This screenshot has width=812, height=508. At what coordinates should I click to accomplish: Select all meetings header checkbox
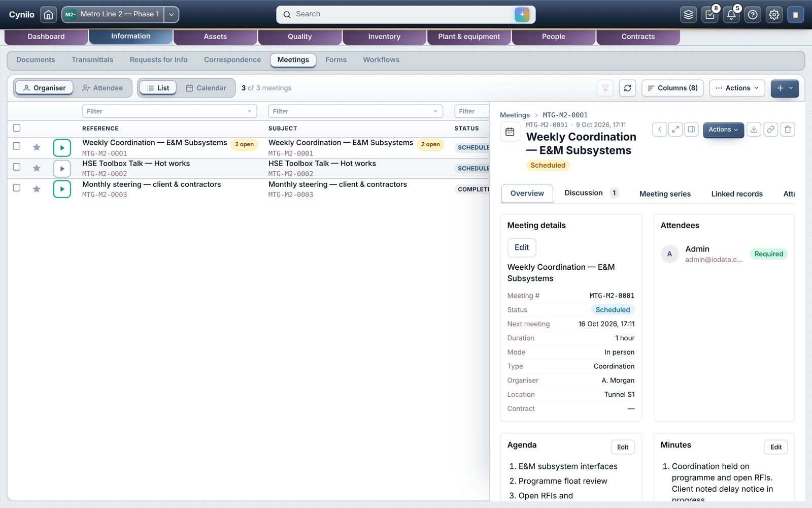[17, 128]
